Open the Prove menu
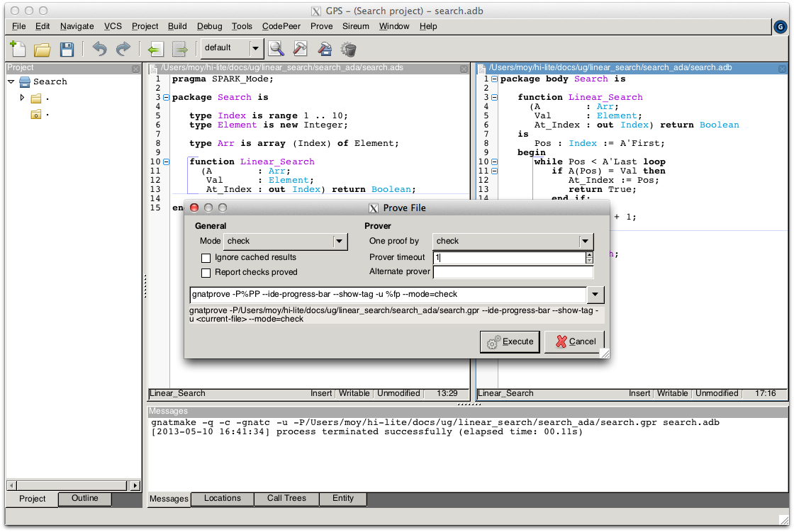 click(x=322, y=26)
